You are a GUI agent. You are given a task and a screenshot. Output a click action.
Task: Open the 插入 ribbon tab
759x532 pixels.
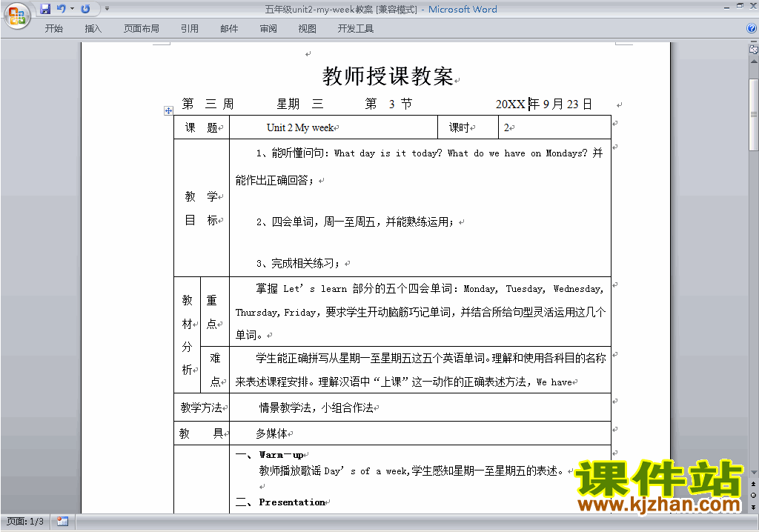coord(93,29)
